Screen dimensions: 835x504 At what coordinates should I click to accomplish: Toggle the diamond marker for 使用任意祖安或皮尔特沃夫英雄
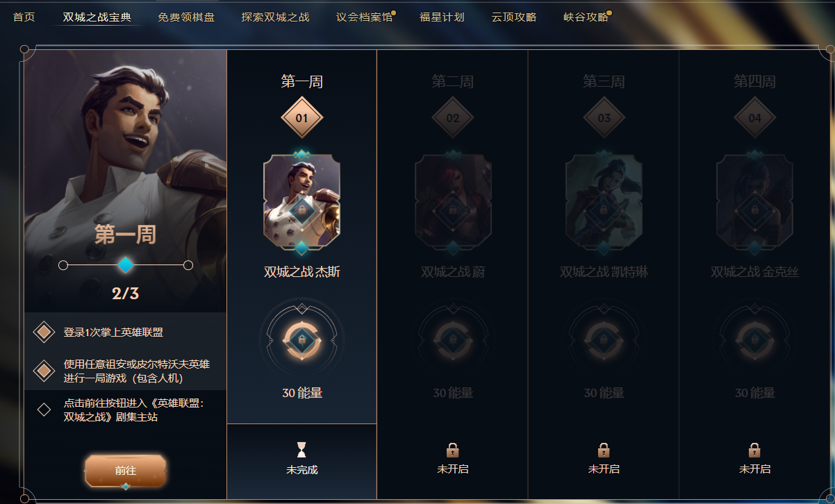[44, 371]
